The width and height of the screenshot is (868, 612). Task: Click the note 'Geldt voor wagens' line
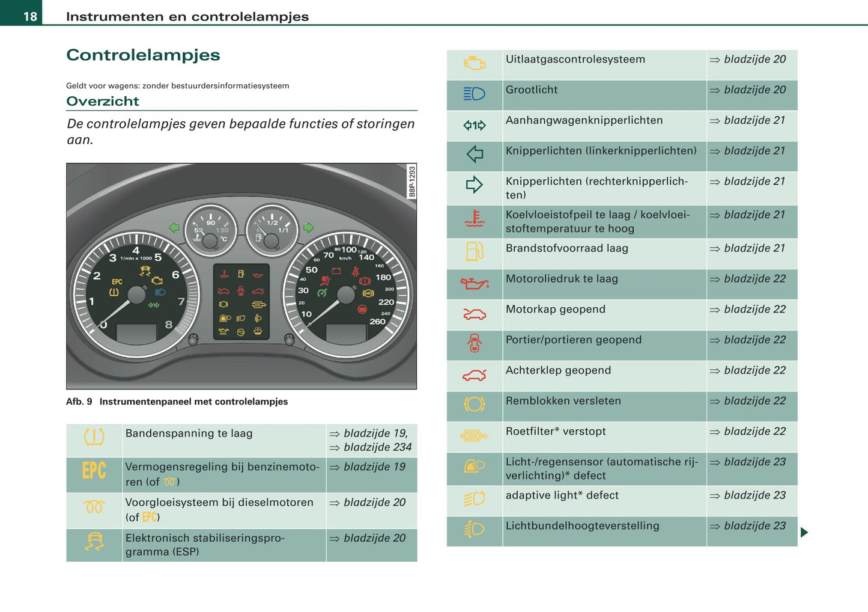click(178, 86)
